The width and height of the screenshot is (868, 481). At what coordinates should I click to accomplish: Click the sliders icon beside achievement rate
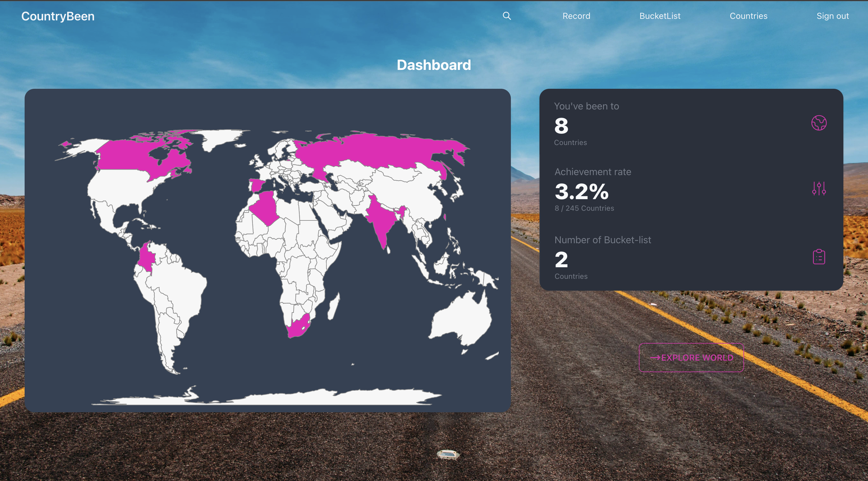[x=818, y=189]
